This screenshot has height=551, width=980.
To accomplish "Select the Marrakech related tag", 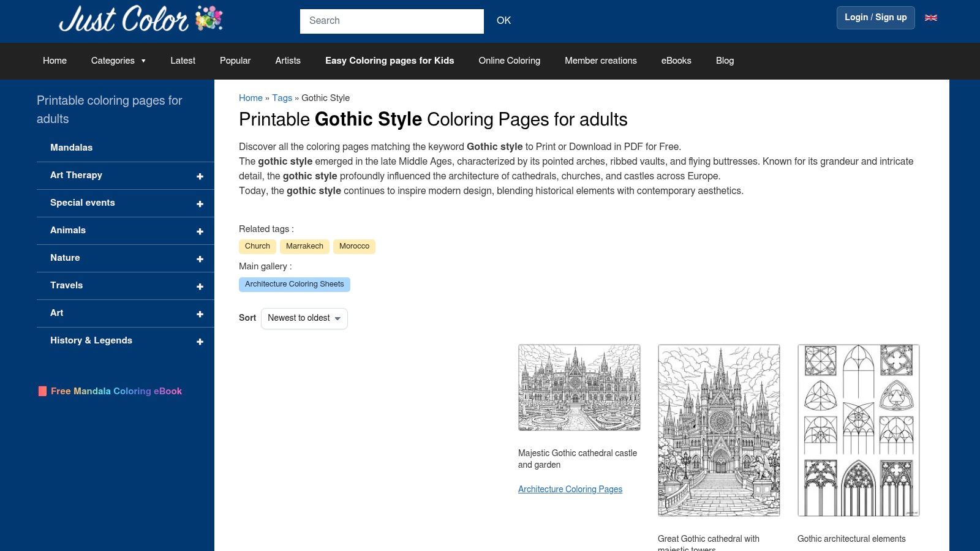I will [x=304, y=246].
